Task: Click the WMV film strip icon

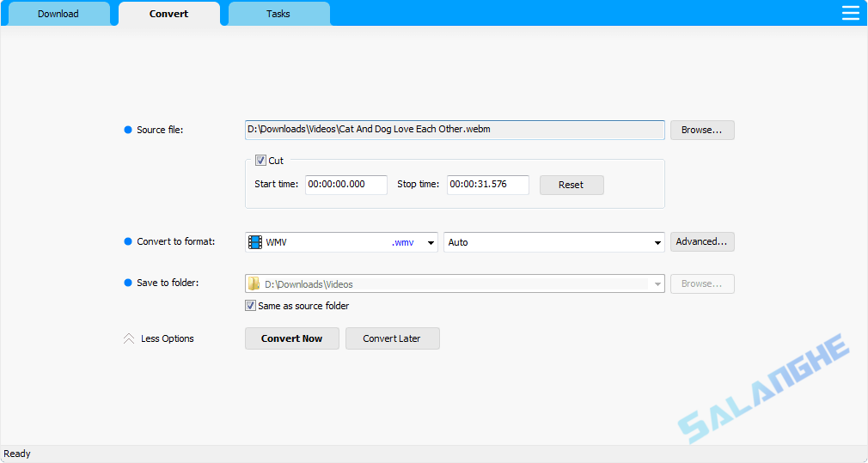Action: point(255,242)
